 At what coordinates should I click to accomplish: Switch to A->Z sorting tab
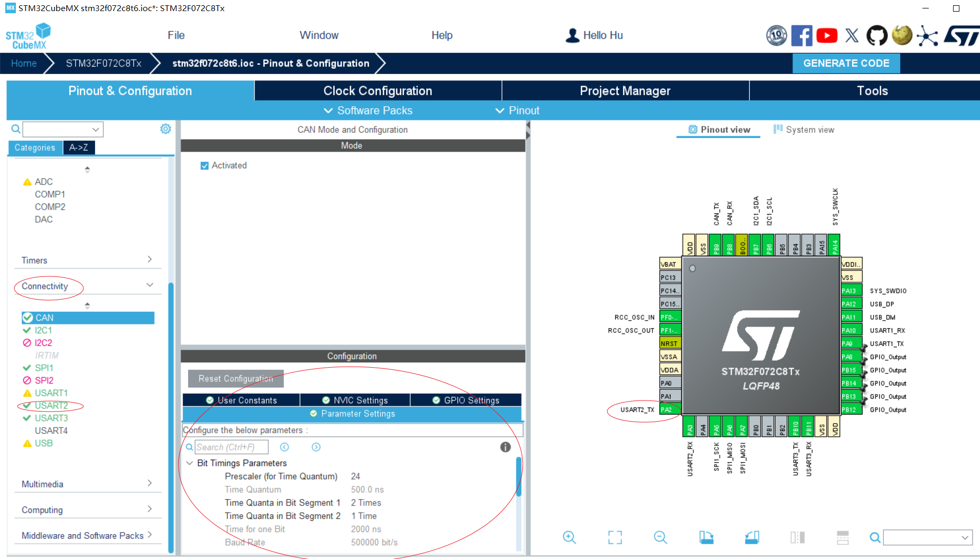coord(79,147)
